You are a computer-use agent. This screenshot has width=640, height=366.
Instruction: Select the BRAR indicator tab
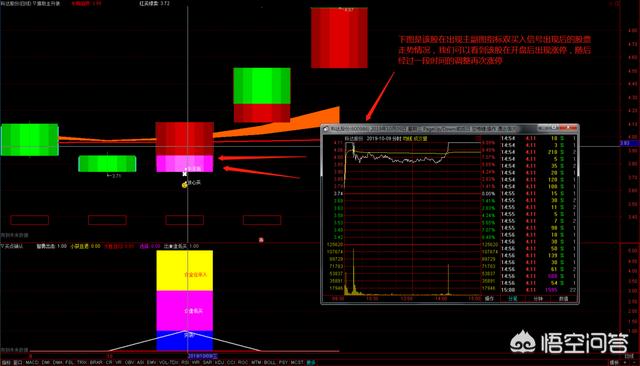tap(96, 362)
